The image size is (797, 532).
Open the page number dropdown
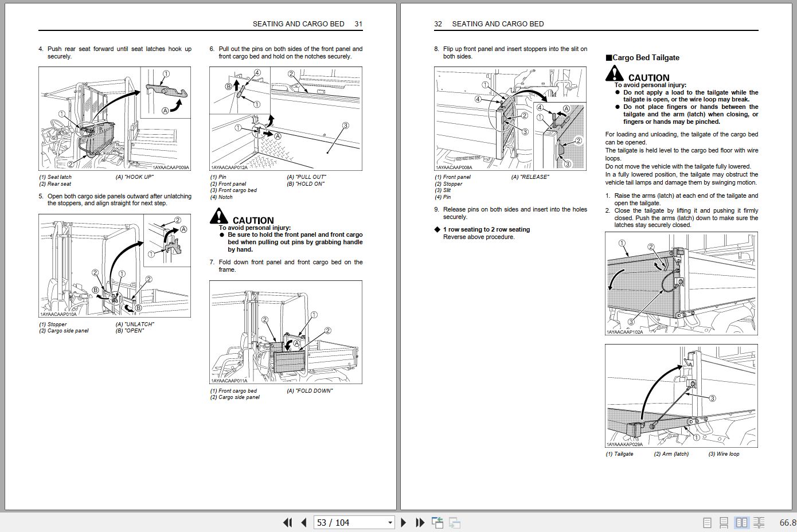tap(389, 523)
